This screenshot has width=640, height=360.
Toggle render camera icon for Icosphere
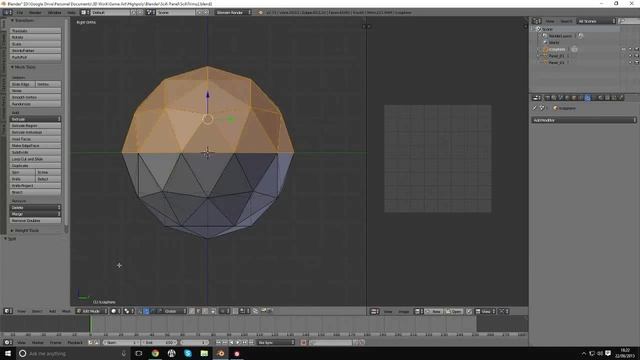[x=637, y=49]
